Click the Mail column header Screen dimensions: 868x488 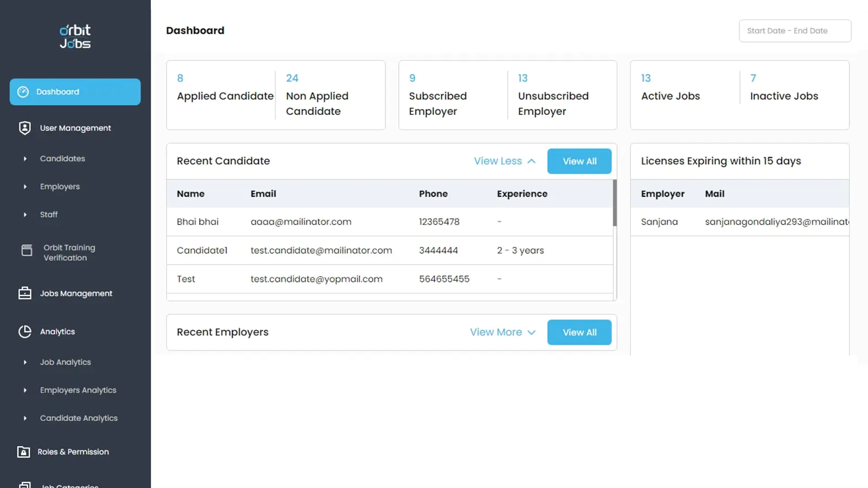click(714, 194)
